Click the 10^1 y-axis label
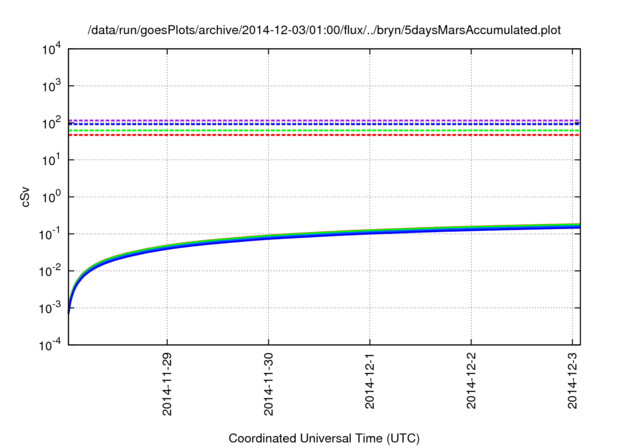The width and height of the screenshot is (640, 448). tap(51, 160)
